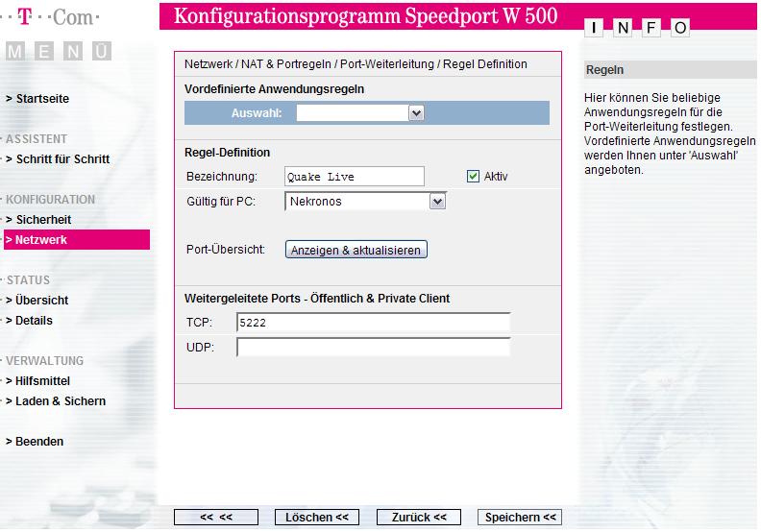Click into the empty UDP field
Screen dimensions: 761x532
coord(373,348)
